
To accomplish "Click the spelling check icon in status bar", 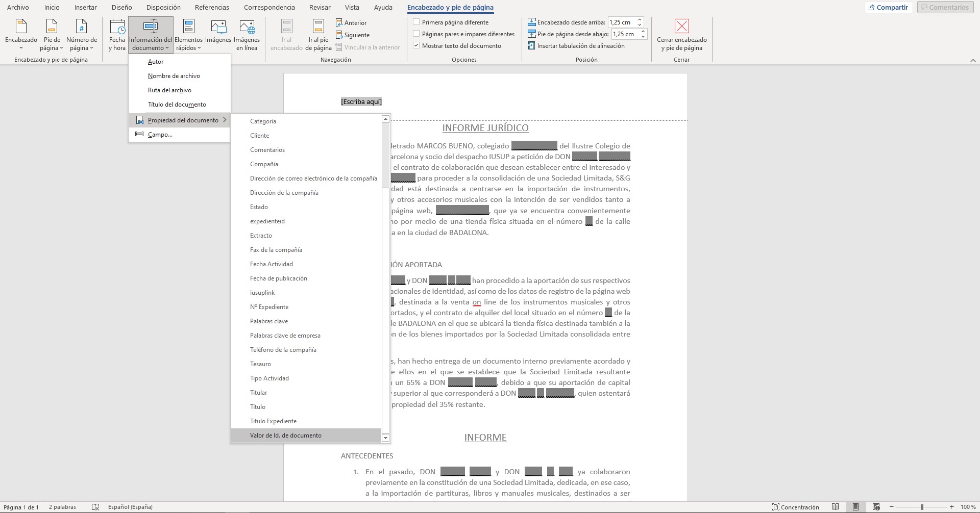I will click(95, 507).
